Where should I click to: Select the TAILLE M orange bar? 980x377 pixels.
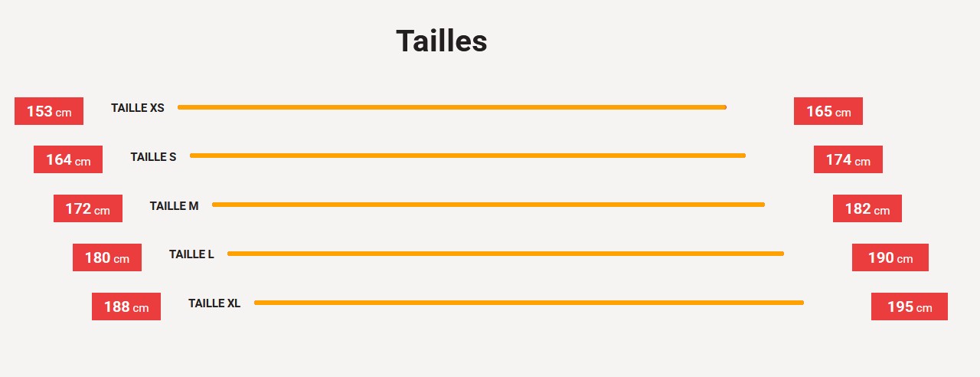click(488, 205)
